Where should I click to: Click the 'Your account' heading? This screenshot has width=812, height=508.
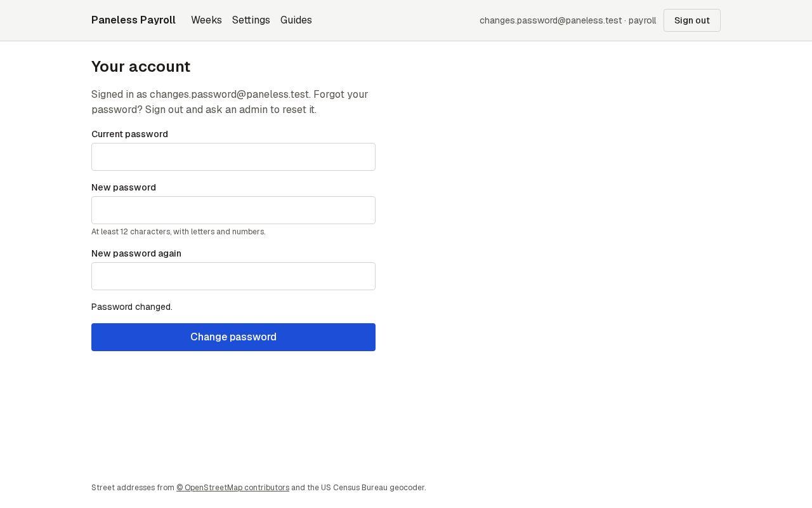[141, 67]
